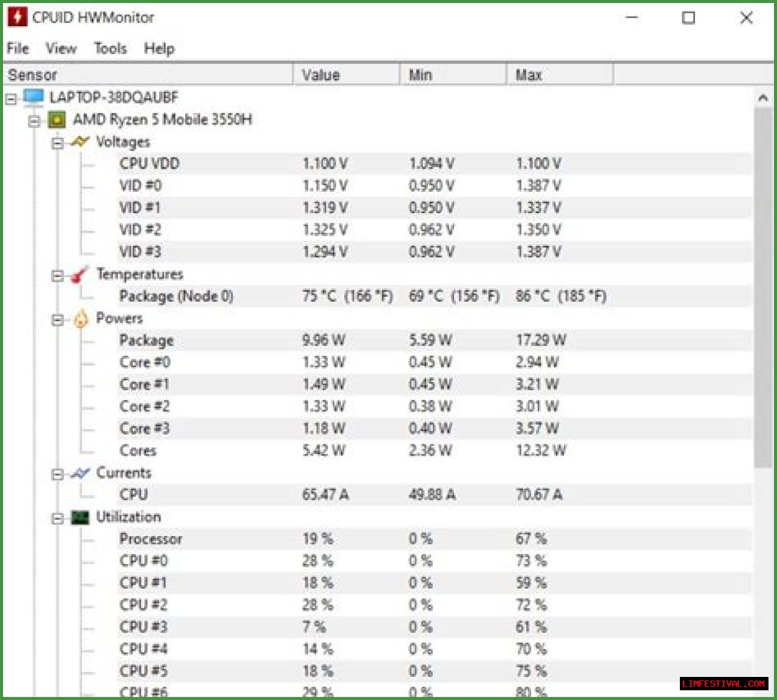Click the red thermometer Temperatures icon
The image size is (777, 700).
(x=80, y=275)
